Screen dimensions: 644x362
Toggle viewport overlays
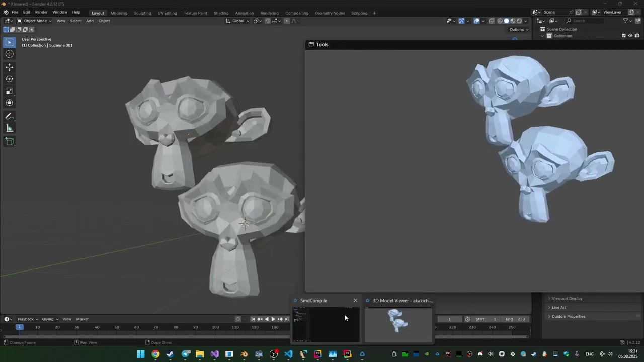[476, 21]
